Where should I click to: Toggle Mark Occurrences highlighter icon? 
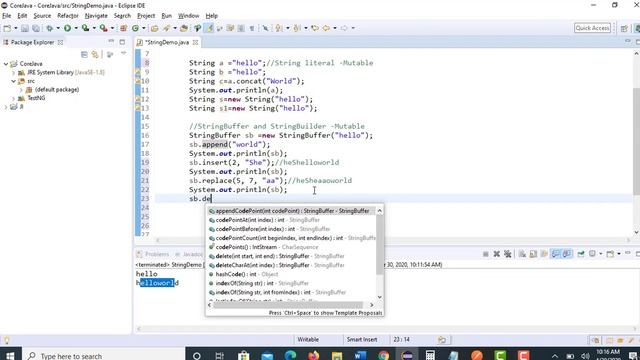click(209, 28)
